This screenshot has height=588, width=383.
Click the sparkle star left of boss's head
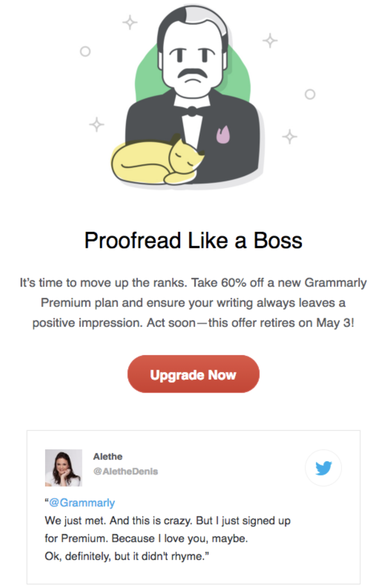130,22
